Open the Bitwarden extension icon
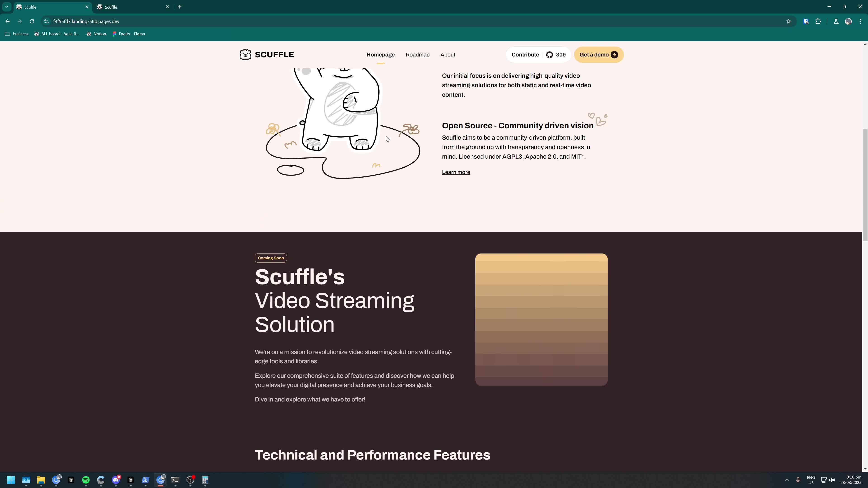 806,21
